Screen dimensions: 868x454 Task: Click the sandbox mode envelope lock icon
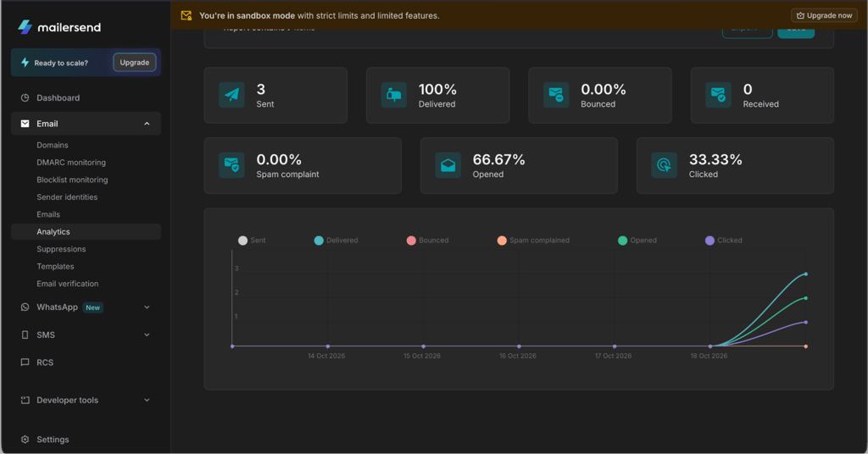(186, 15)
